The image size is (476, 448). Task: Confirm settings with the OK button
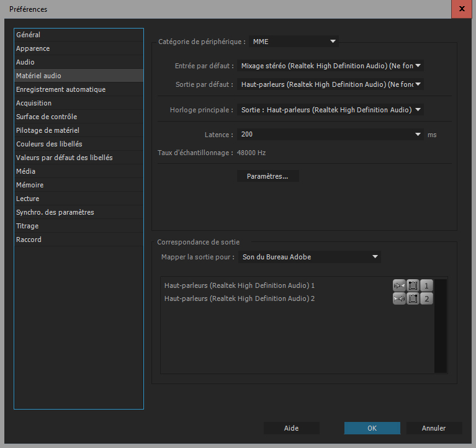[372, 428]
